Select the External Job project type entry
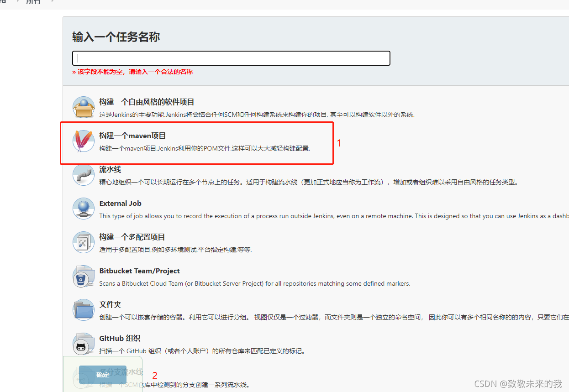The image size is (569, 392). pyautogui.click(x=120, y=204)
